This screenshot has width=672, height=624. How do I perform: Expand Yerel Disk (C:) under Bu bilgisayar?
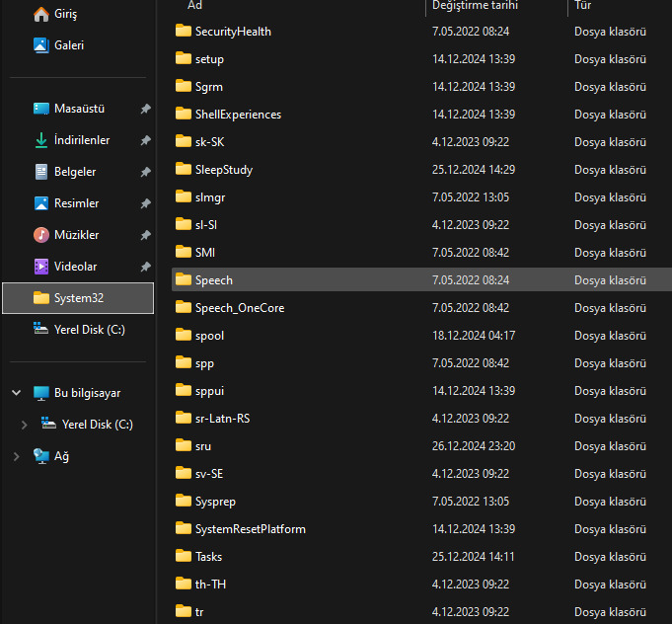coord(25,425)
